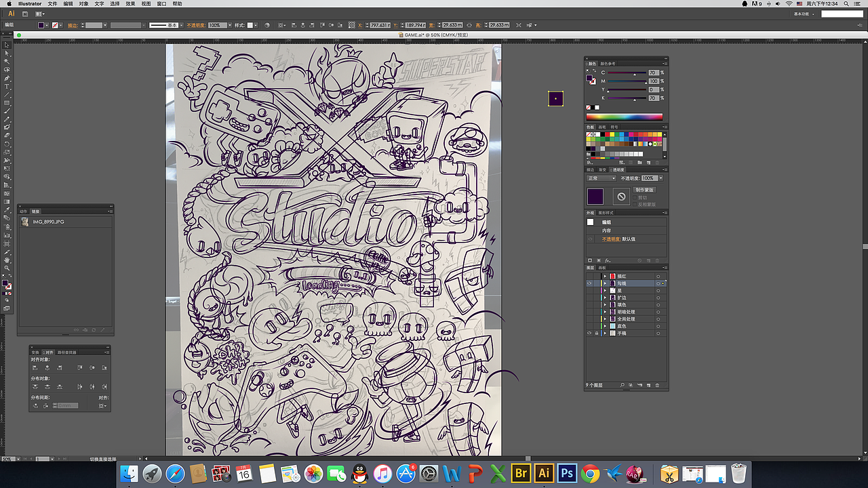This screenshot has height=488, width=868.
Task: Click the 描边 link in control bar
Action: [73, 25]
